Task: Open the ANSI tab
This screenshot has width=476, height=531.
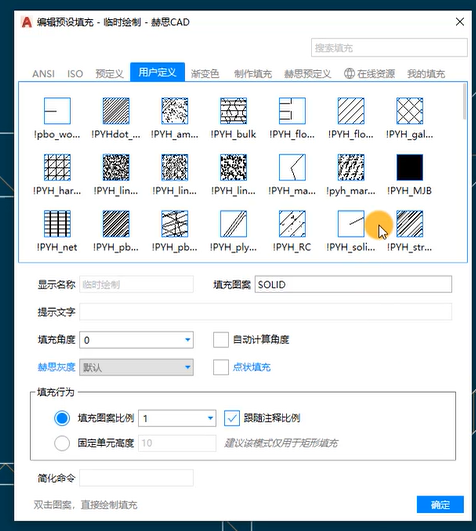Action: [x=43, y=73]
